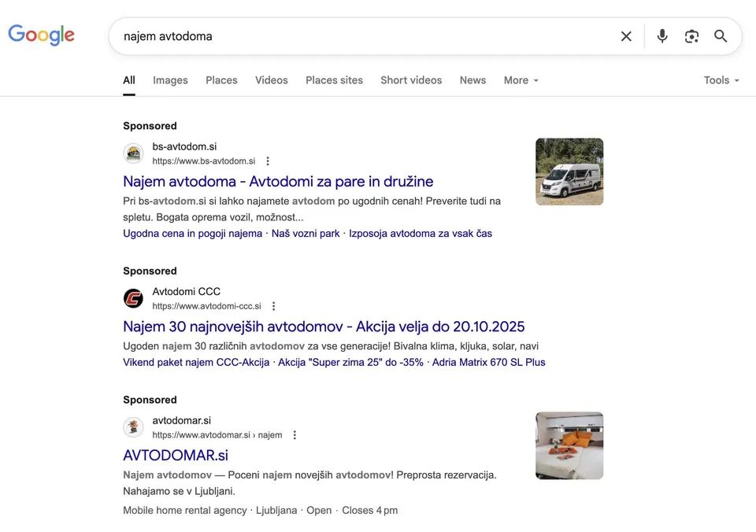This screenshot has height=532, width=756.
Task: Click the white camper van thumbnail
Action: click(x=569, y=172)
